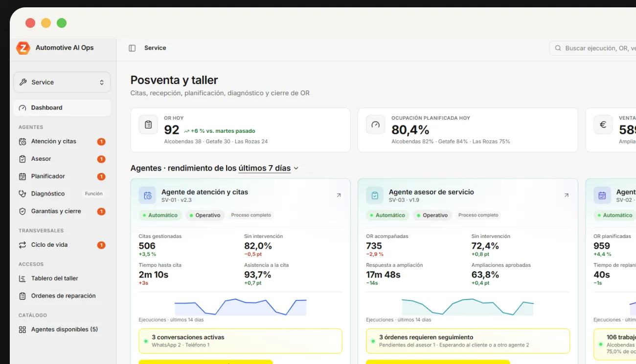This screenshot has width=636, height=364.
Task: Click the Service breadcrumb label
Action: (155, 48)
